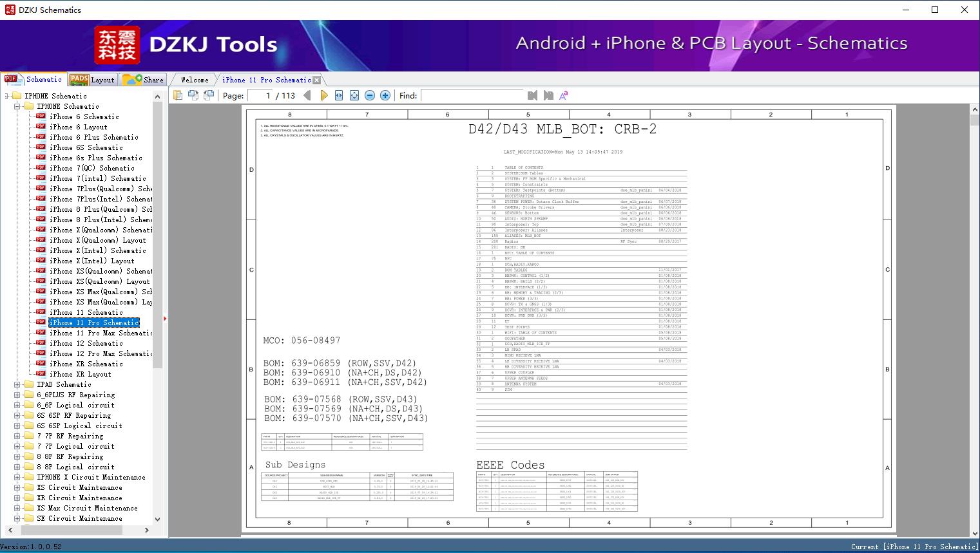Click the Find search text box
This screenshot has width=980, height=553.
[472, 95]
